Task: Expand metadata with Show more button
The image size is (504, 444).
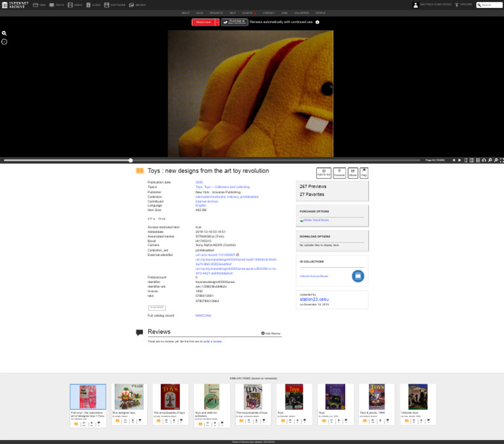Action: pyautogui.click(x=157, y=308)
